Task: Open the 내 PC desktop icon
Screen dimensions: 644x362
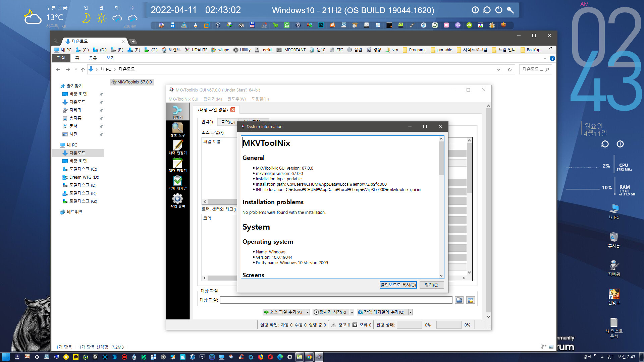Action: 614,211
